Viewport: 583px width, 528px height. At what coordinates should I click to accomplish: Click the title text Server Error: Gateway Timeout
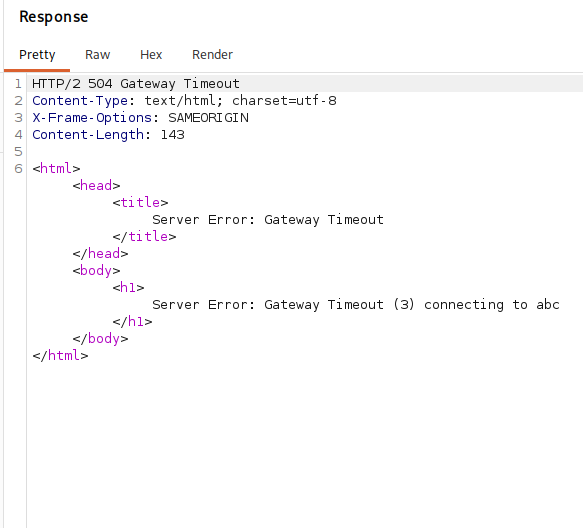[268, 220]
